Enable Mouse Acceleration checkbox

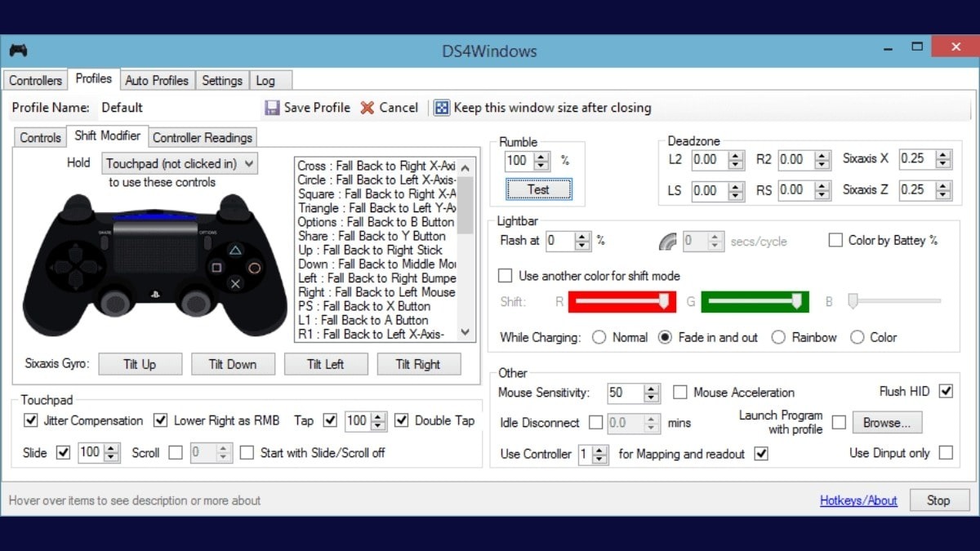679,393
